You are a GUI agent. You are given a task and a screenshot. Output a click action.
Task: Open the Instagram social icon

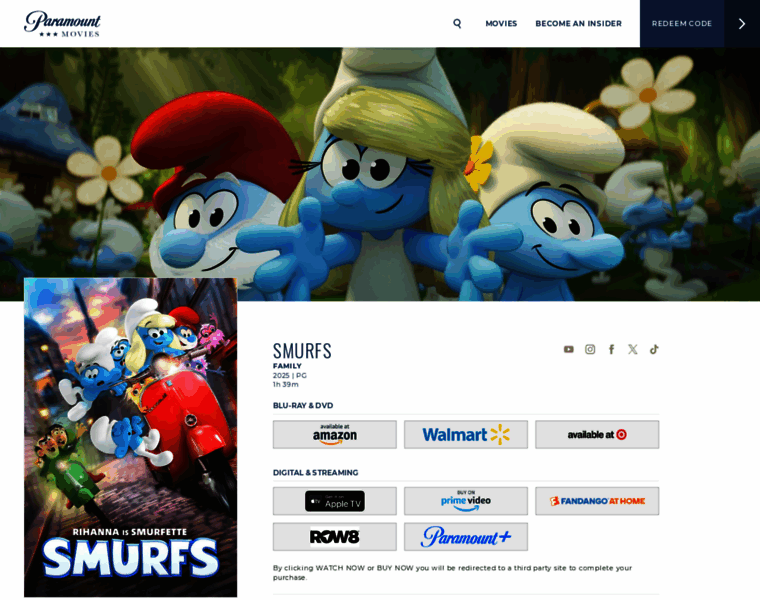(x=590, y=349)
